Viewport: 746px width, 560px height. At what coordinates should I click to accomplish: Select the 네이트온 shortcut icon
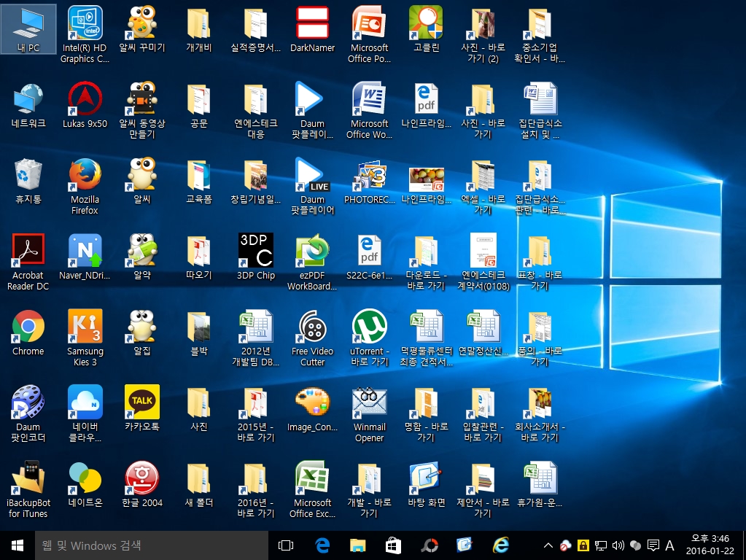click(x=85, y=484)
